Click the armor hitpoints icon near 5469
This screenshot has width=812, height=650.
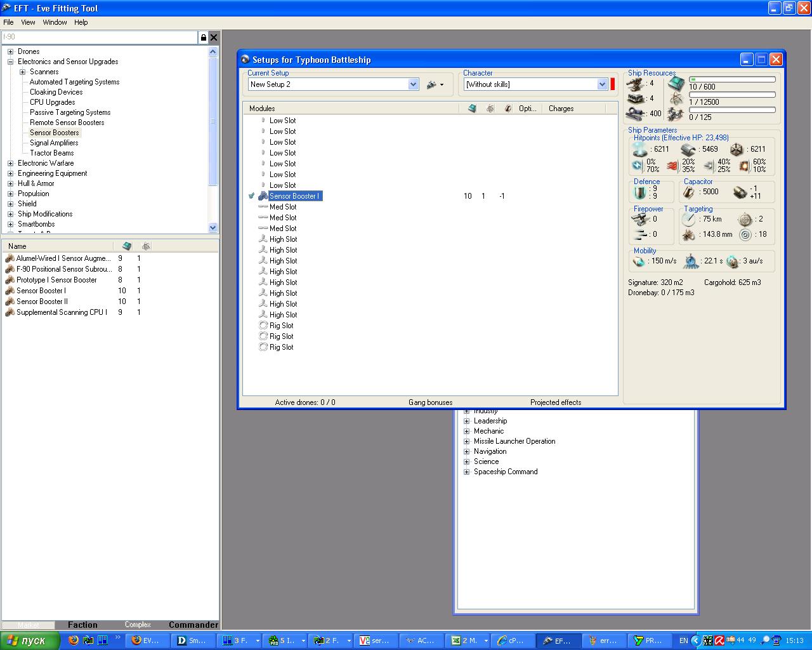[x=689, y=149]
